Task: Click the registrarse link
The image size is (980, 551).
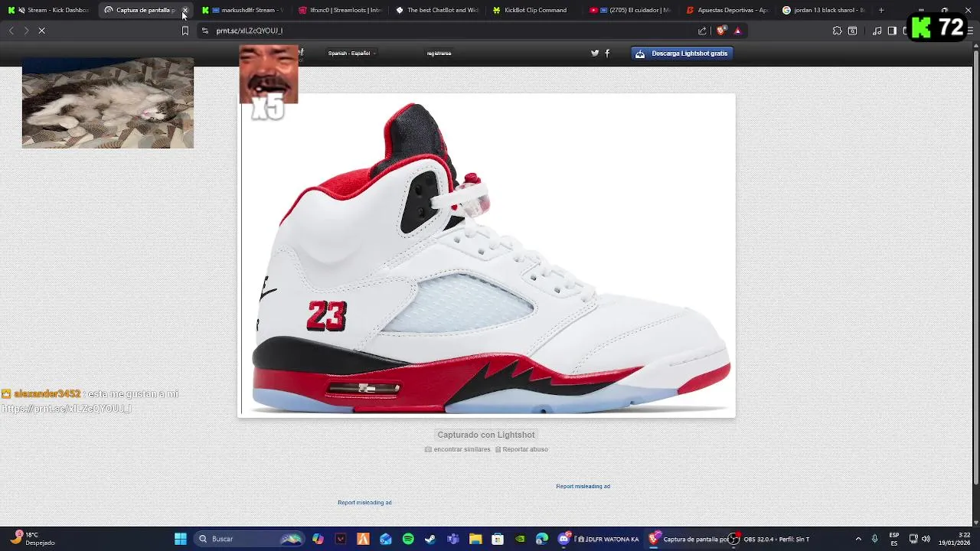Action: pos(439,53)
